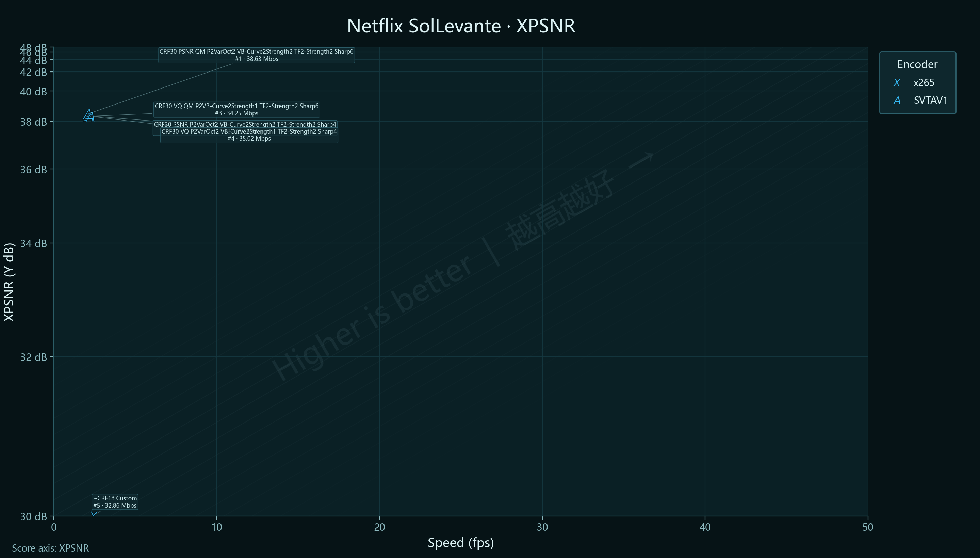
Task: Click the 30 dB y-axis tick label
Action: point(33,516)
